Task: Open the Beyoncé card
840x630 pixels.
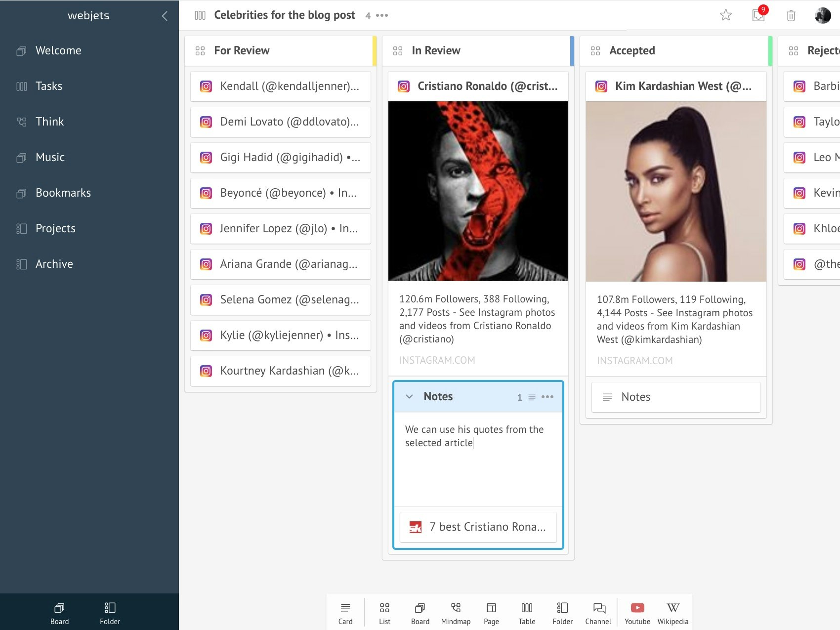Action: 281,193
